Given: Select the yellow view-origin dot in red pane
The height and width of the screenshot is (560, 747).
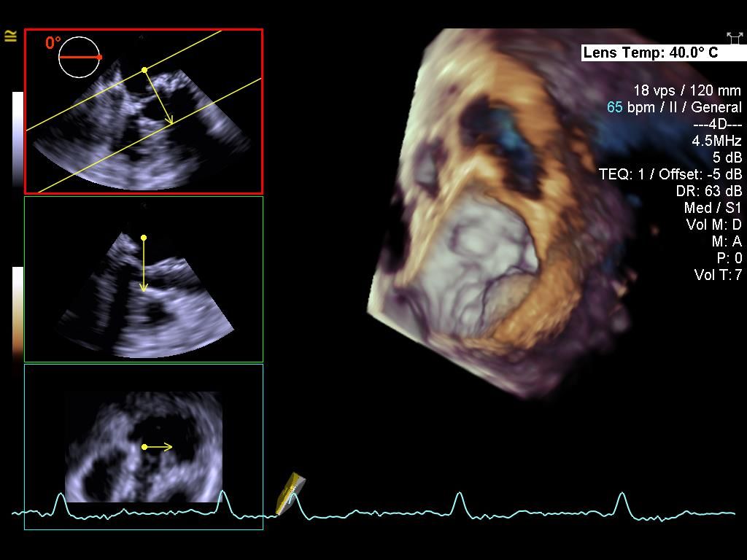Looking at the screenshot, I should tap(144, 70).
